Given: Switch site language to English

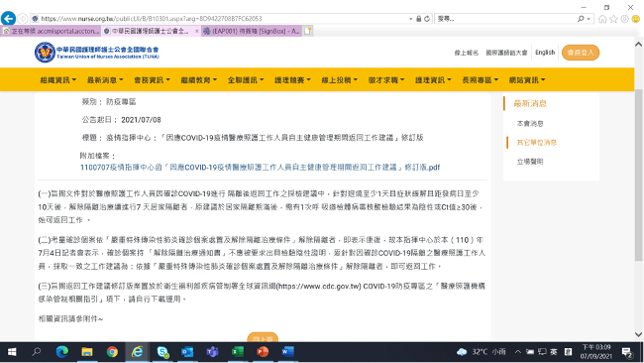Looking at the screenshot, I should pyautogui.click(x=545, y=53).
